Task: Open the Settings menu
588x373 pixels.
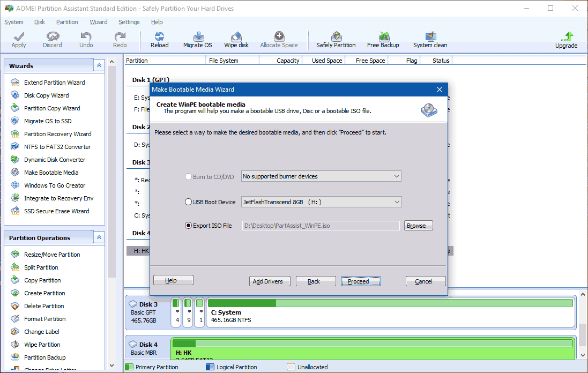Action: (129, 22)
